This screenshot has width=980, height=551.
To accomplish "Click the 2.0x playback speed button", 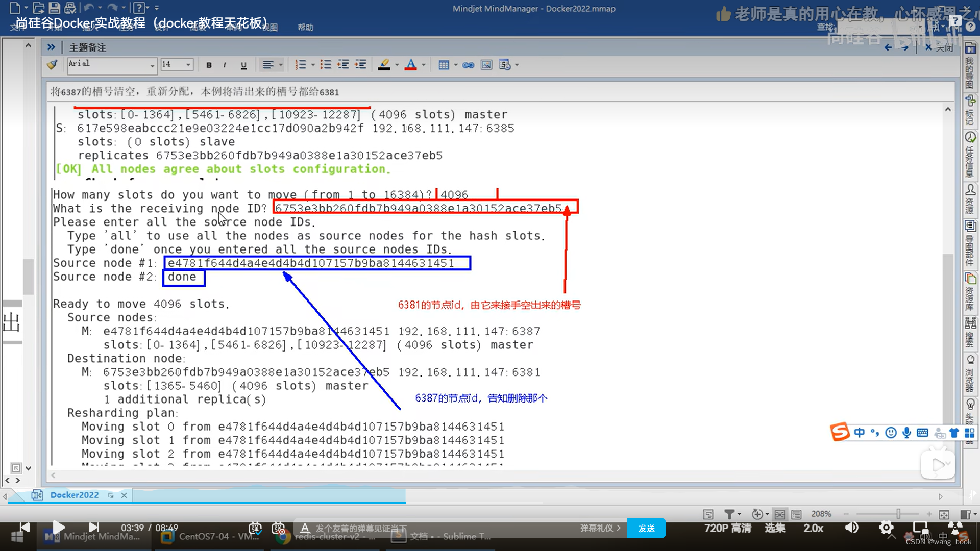I will (813, 528).
